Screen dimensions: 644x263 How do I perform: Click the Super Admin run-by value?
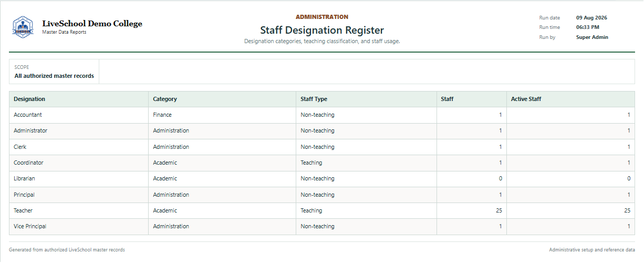592,37
